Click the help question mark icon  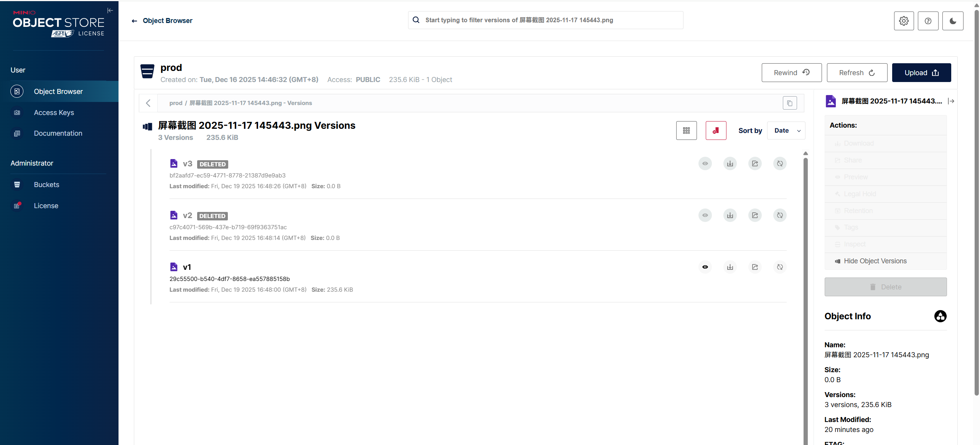(x=928, y=21)
